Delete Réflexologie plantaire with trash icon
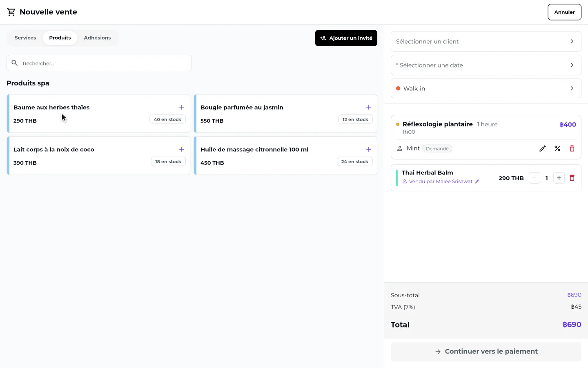Image resolution: width=588 pixels, height=368 pixels. (572, 148)
